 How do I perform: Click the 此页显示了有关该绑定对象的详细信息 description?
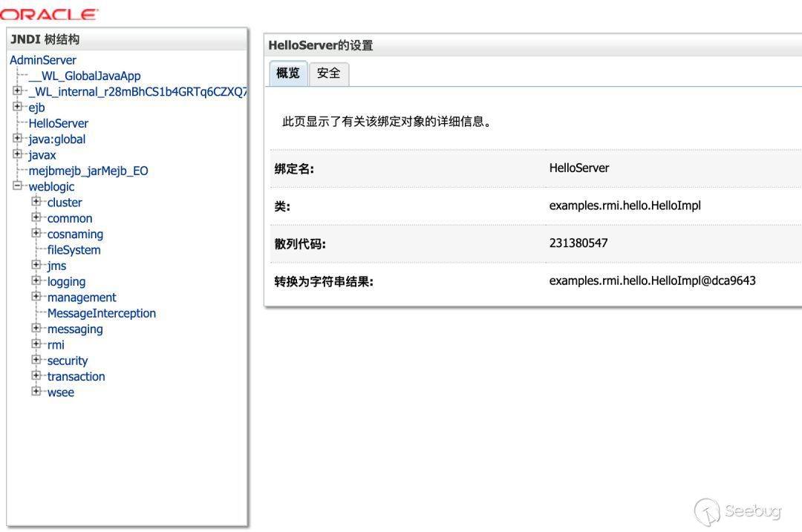click(x=387, y=122)
